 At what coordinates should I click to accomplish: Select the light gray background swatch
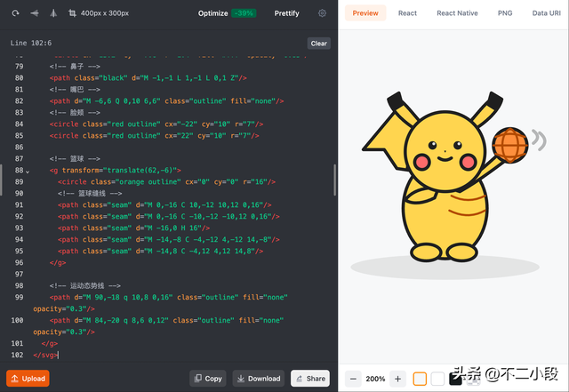(420, 379)
